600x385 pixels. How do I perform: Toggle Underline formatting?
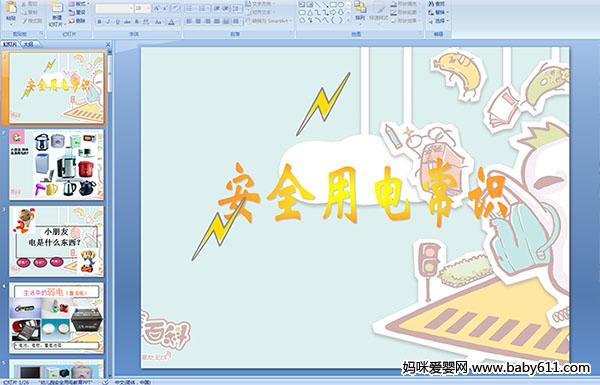[117, 22]
